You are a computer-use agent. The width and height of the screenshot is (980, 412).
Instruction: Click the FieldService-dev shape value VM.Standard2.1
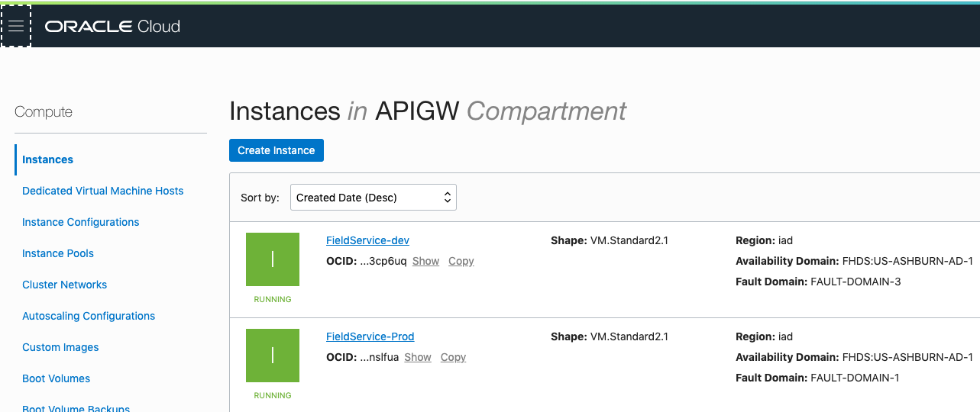(x=629, y=240)
